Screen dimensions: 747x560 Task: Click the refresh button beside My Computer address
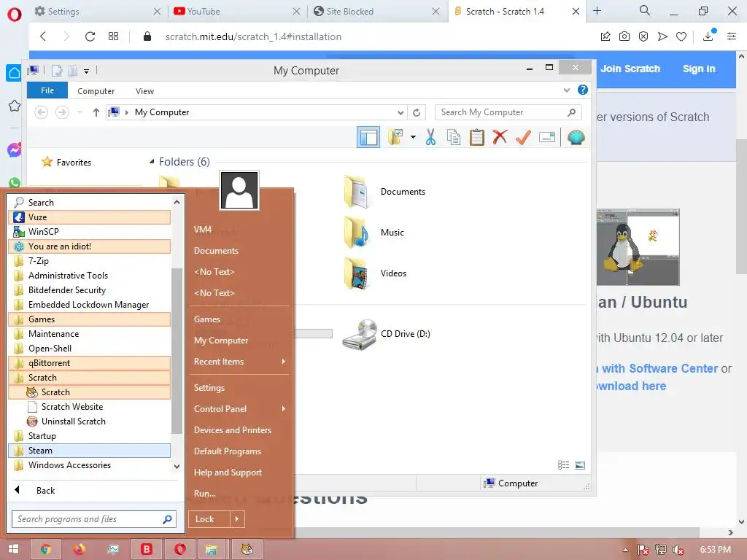click(x=417, y=112)
